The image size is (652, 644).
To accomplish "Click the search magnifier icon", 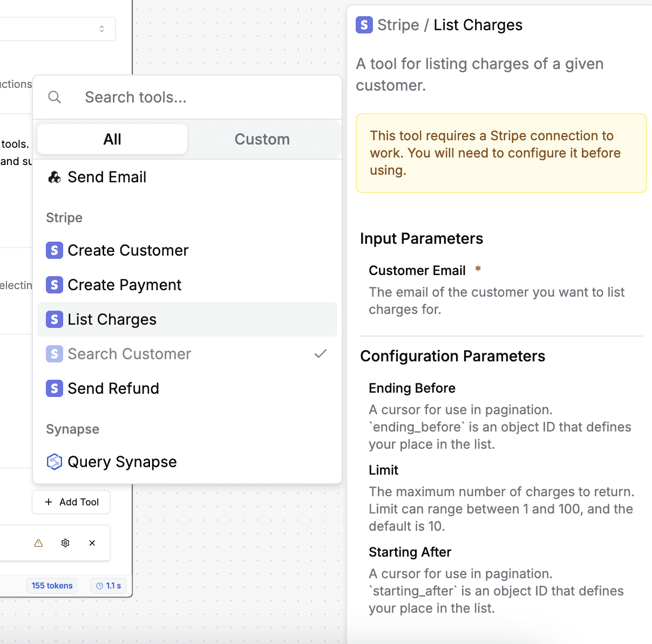I will [55, 97].
